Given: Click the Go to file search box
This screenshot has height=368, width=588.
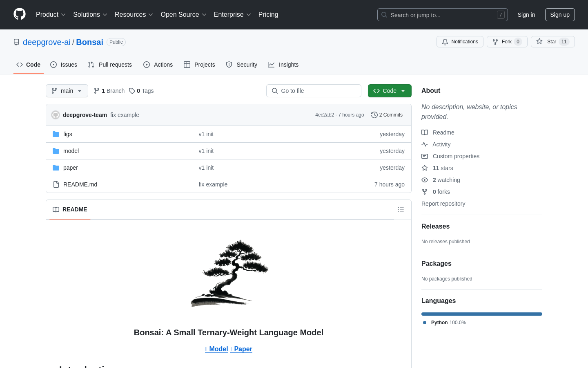Looking at the screenshot, I should click(x=314, y=91).
